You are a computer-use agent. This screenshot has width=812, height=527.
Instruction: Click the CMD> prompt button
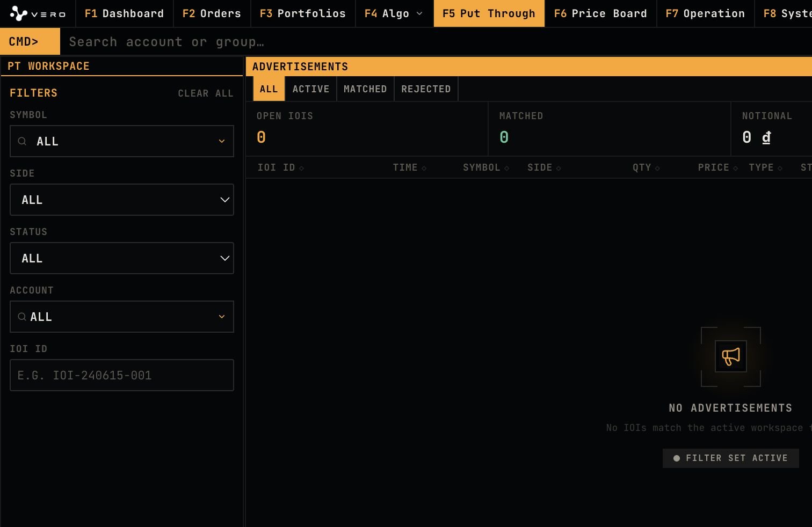(30, 41)
